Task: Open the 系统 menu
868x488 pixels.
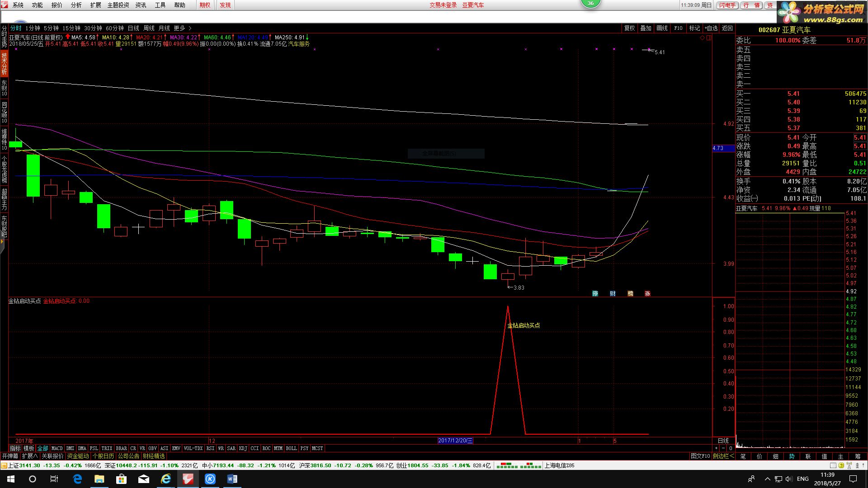Action: pos(18,5)
